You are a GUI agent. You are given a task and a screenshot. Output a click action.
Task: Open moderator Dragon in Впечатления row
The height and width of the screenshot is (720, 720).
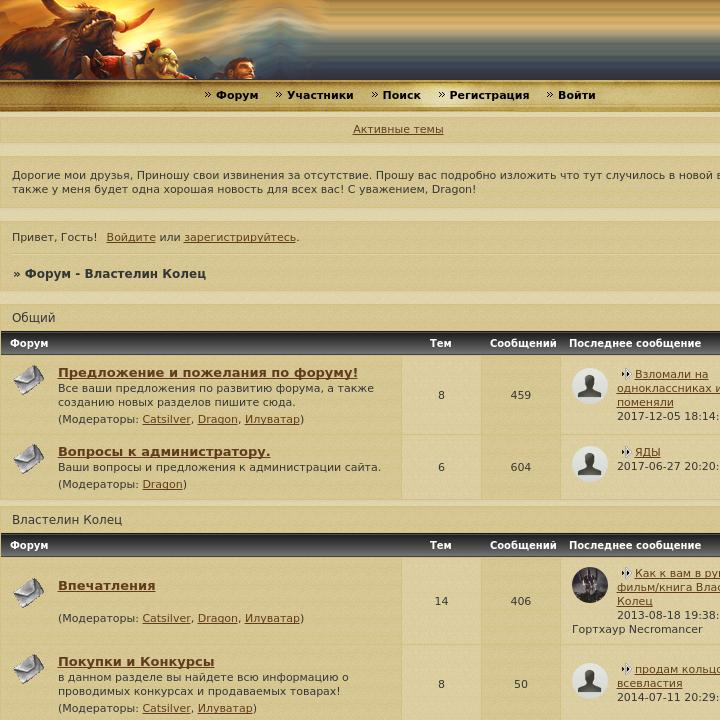coord(218,619)
